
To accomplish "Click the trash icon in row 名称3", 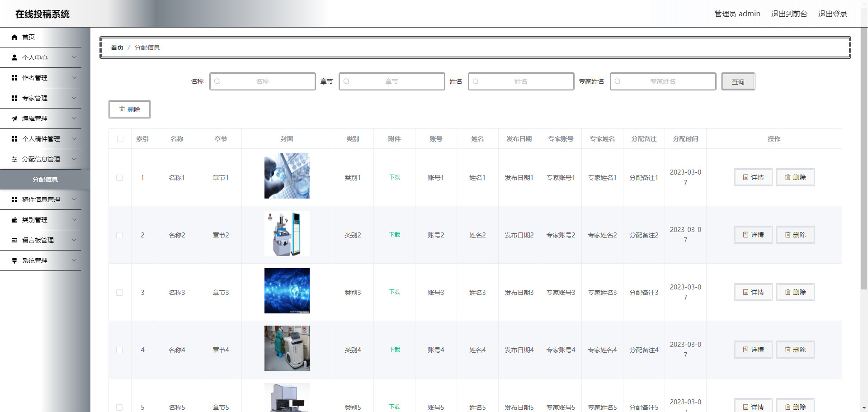I will coord(788,292).
